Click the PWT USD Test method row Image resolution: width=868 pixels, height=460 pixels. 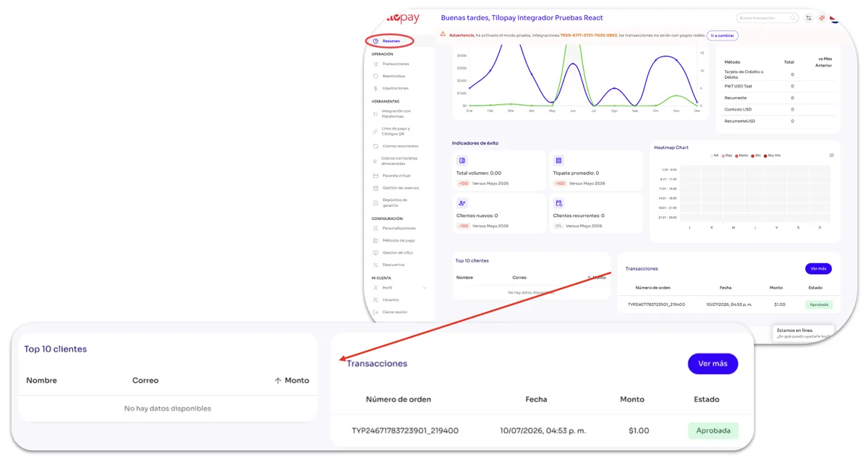click(778, 86)
